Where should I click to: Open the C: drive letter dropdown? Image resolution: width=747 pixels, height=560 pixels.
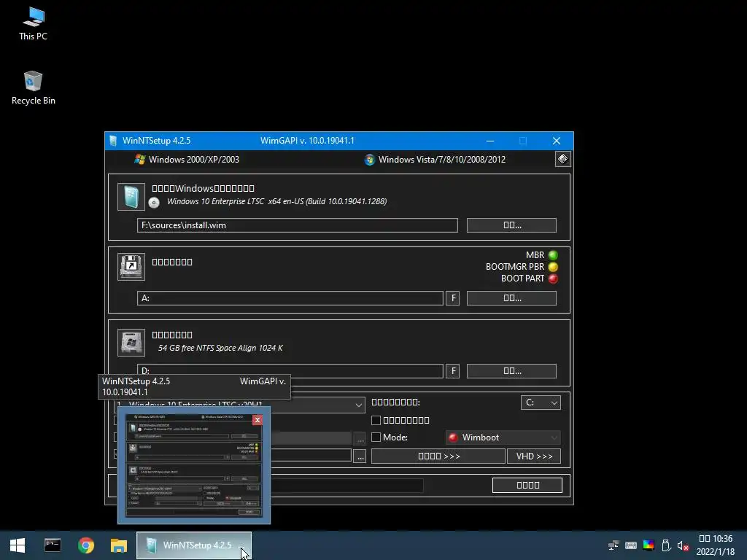(541, 402)
